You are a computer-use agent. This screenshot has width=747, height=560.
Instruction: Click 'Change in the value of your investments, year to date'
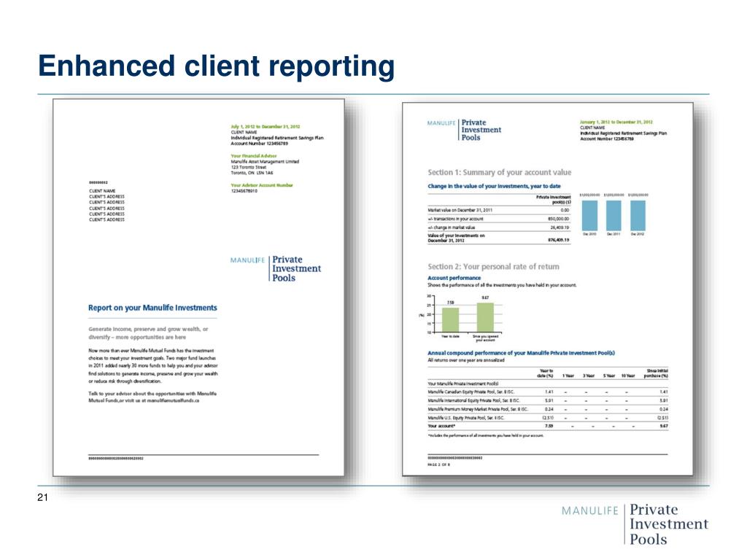pos(494,186)
